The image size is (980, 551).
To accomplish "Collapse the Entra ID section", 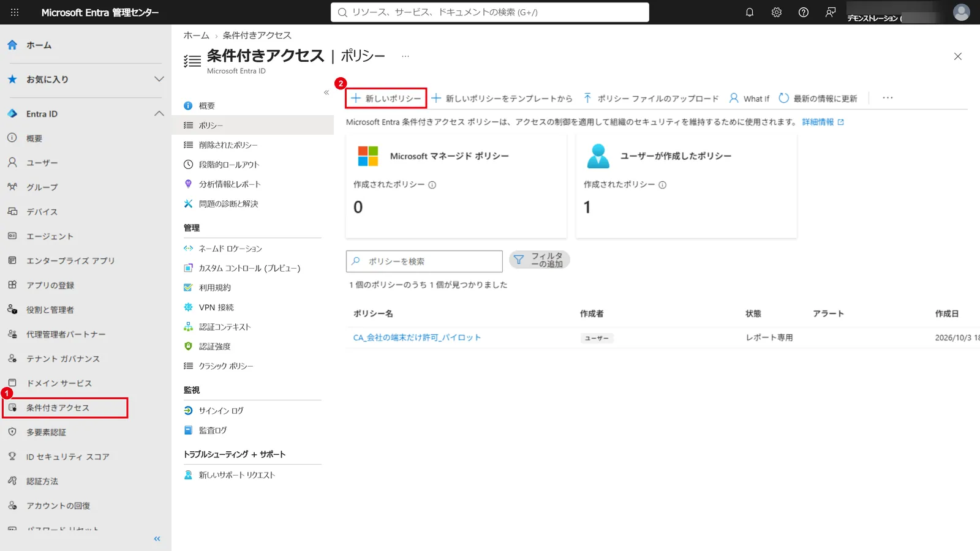I will tap(86, 114).
